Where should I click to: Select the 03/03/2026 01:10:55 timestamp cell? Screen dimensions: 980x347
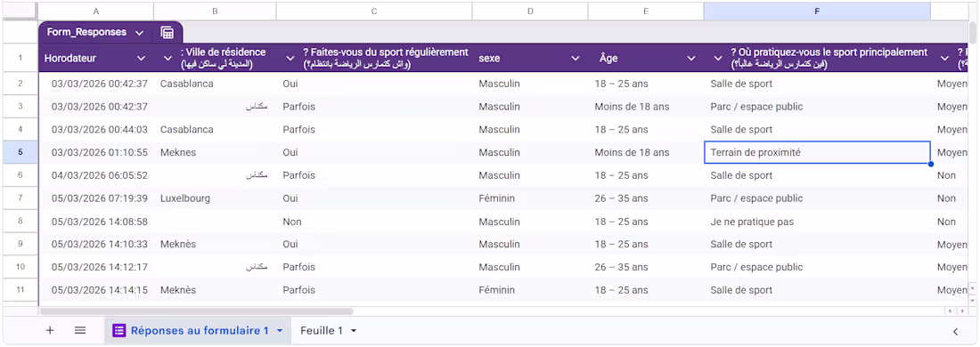click(96, 152)
